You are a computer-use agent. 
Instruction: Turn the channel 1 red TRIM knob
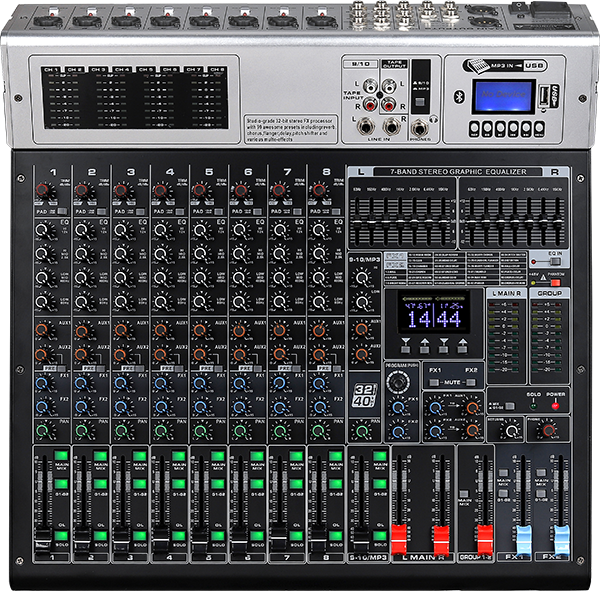(x=44, y=190)
